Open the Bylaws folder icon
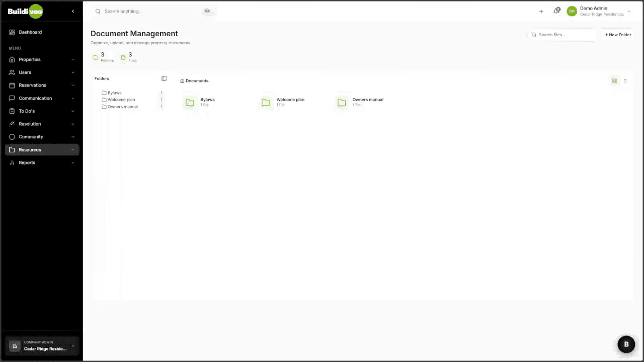The image size is (644, 362). pyautogui.click(x=190, y=103)
